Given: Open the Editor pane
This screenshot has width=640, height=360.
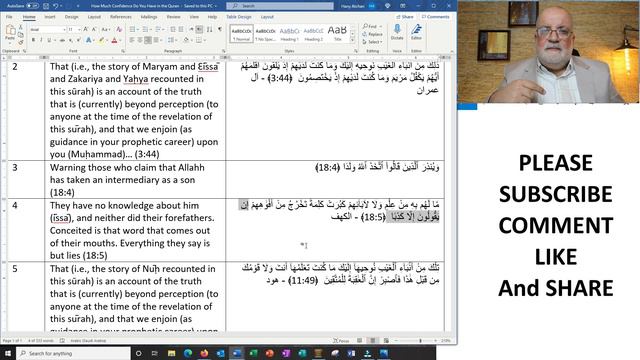Looking at the screenshot, I should 416,32.
